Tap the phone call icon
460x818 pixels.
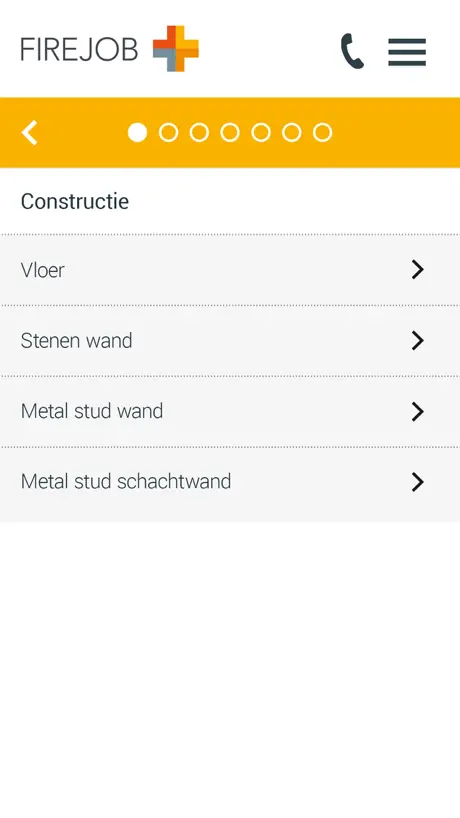[352, 51]
